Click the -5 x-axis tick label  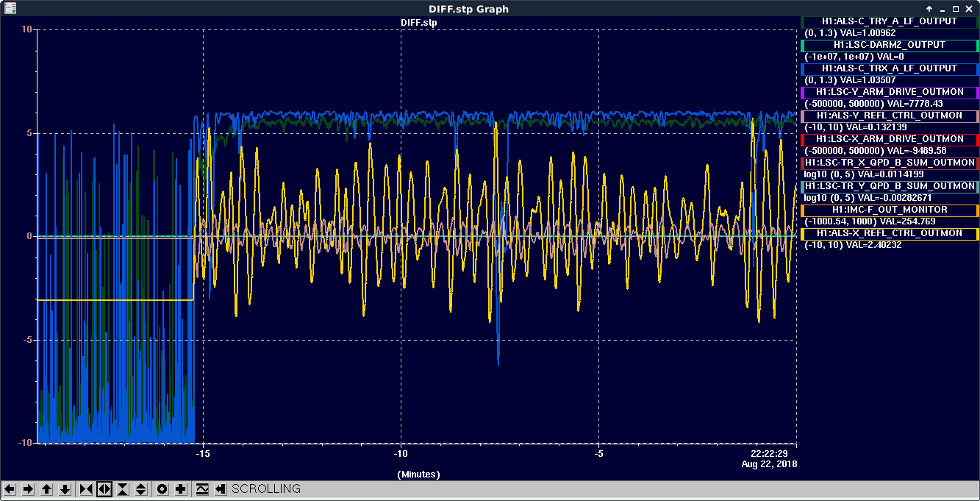point(599,453)
